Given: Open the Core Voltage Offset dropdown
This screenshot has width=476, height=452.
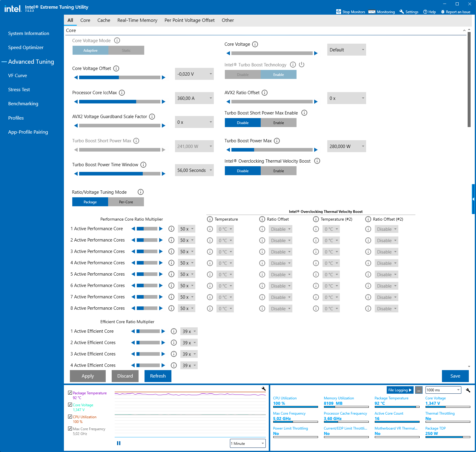Looking at the screenshot, I should point(194,74).
